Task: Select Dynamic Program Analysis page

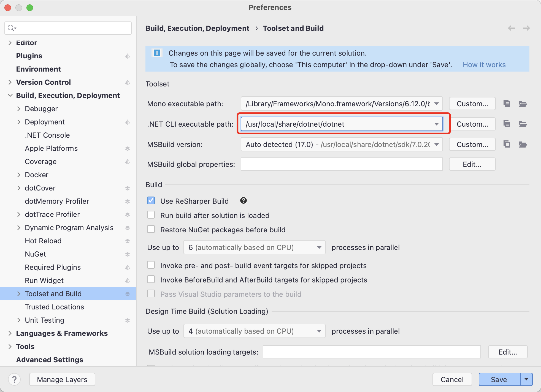Action: click(69, 228)
